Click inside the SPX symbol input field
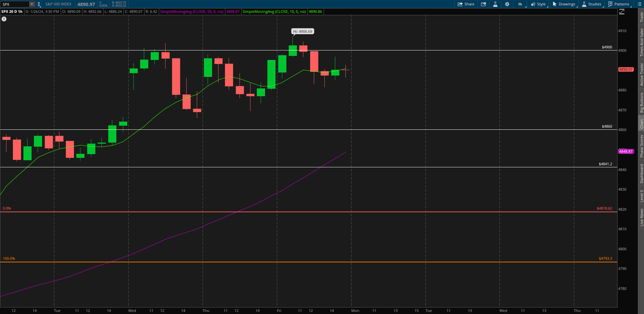 pyautogui.click(x=16, y=3)
